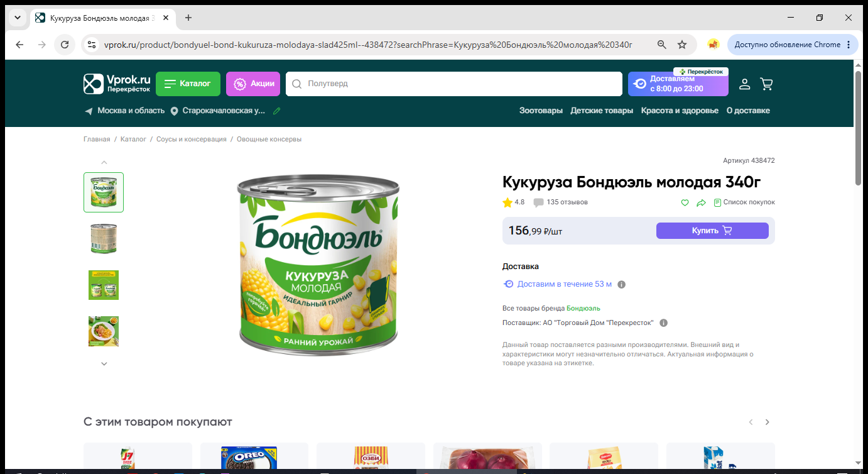Open the delivery time slot banner
This screenshot has height=474, width=868.
pyautogui.click(x=678, y=84)
